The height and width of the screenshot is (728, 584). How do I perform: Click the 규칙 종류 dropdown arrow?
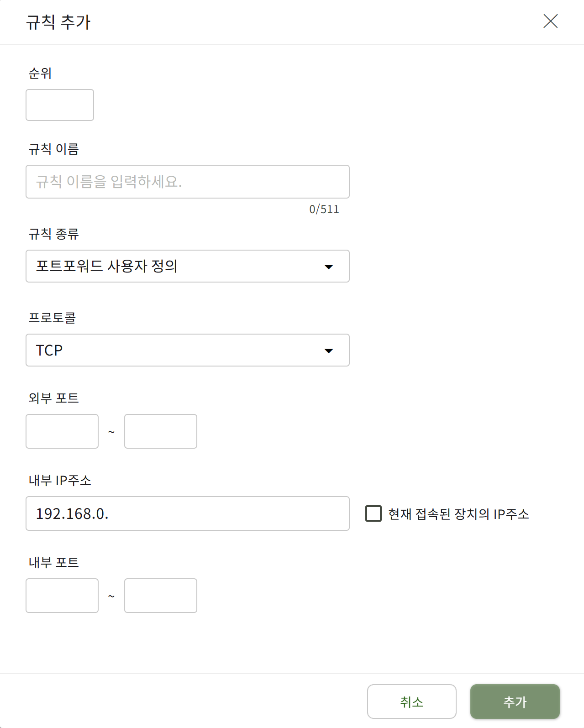tap(329, 267)
